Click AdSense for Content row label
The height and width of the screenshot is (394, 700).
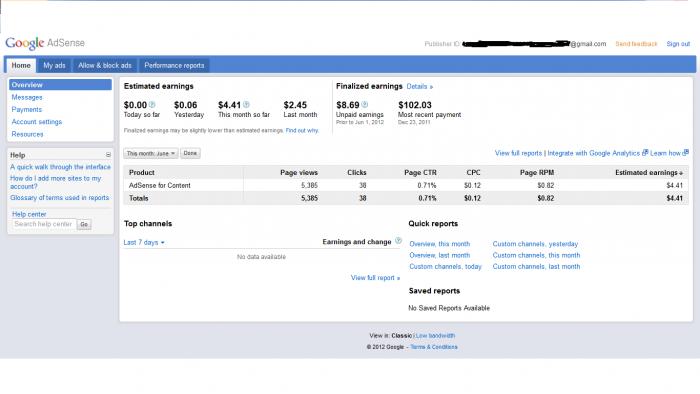coord(159,185)
